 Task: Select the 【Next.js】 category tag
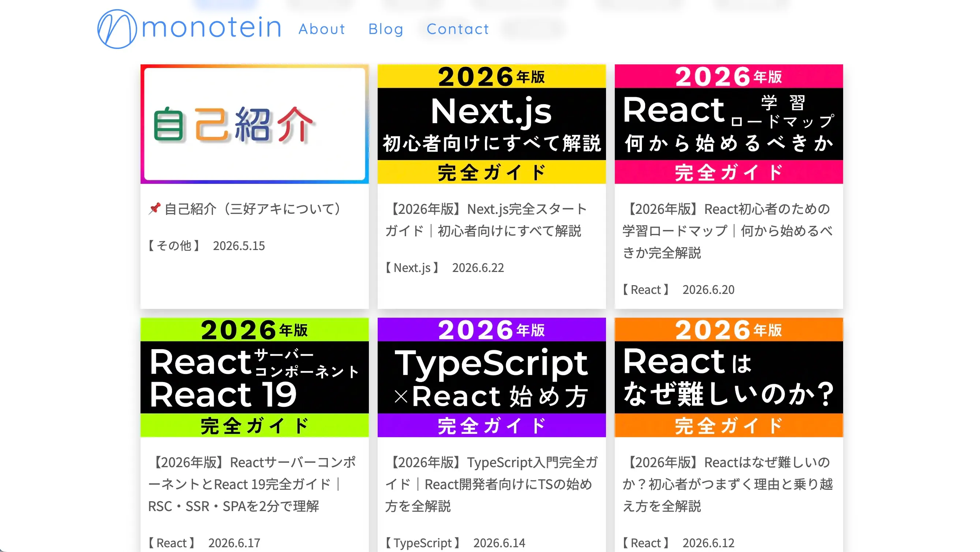(412, 268)
